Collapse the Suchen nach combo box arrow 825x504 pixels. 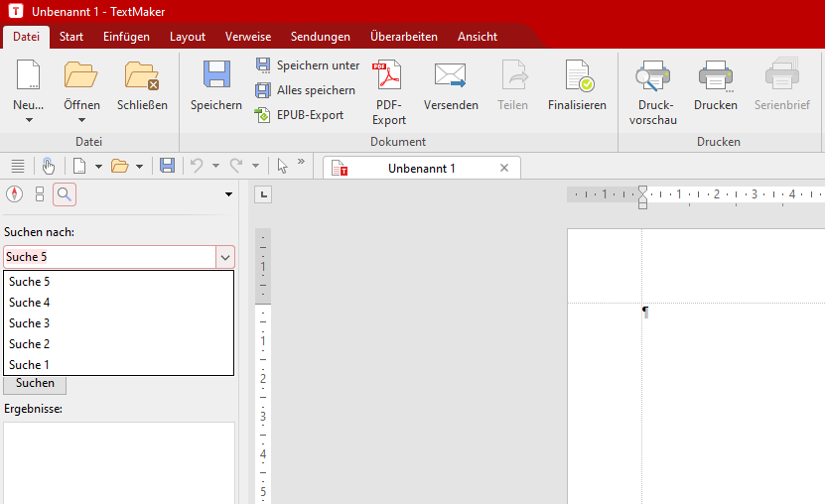pos(225,258)
